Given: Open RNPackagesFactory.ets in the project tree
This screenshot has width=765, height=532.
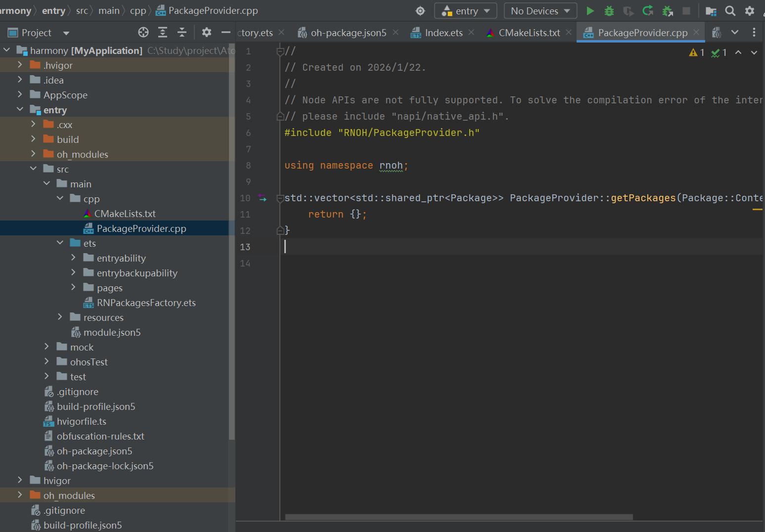Looking at the screenshot, I should 146,303.
